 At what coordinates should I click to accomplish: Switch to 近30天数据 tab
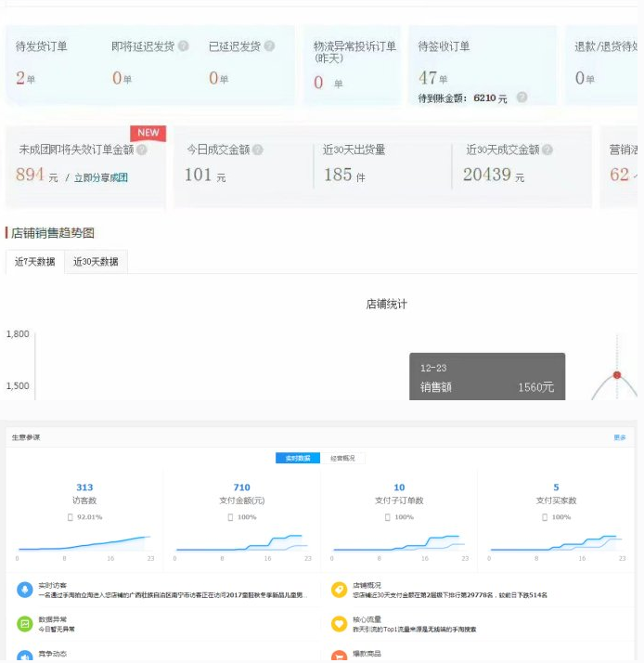[x=96, y=262]
